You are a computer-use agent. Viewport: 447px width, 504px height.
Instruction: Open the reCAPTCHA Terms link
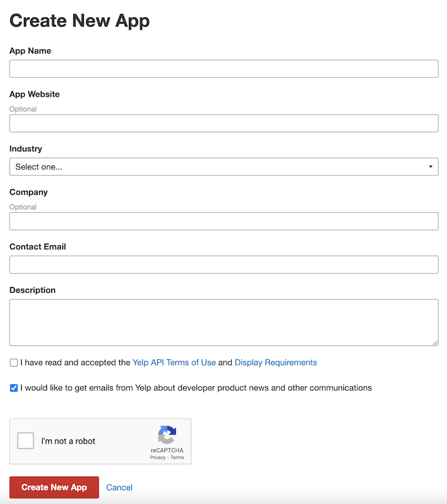click(x=178, y=456)
